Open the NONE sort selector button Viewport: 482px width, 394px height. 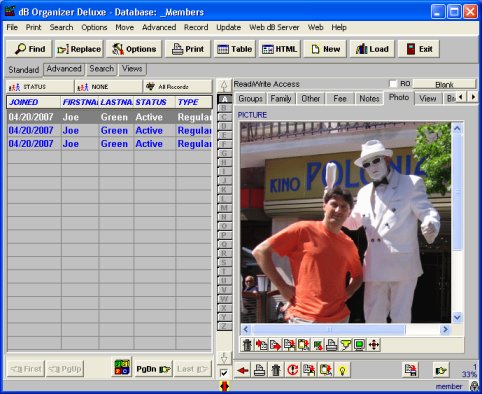pos(108,87)
